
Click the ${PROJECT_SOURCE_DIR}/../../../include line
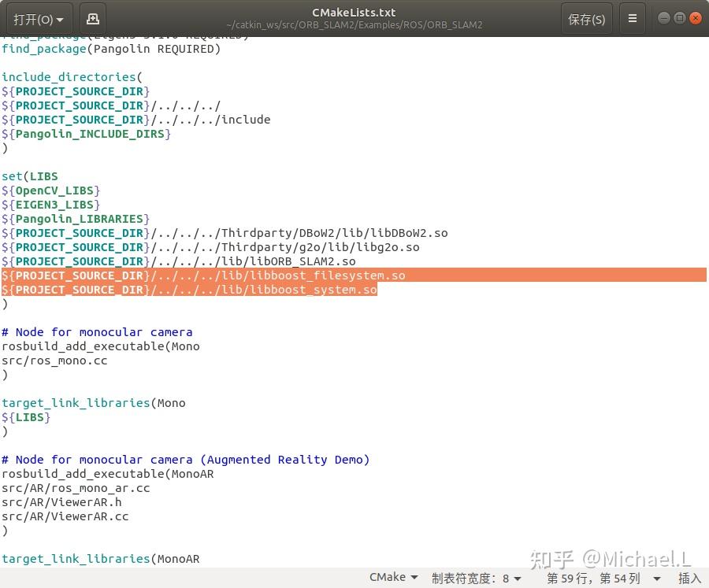136,120
